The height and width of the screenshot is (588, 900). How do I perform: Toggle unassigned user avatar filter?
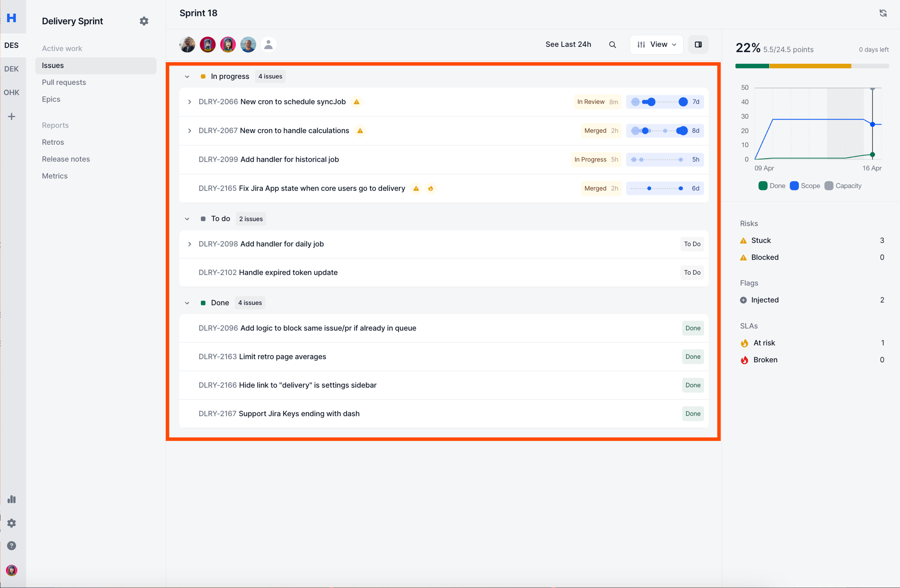(x=268, y=45)
